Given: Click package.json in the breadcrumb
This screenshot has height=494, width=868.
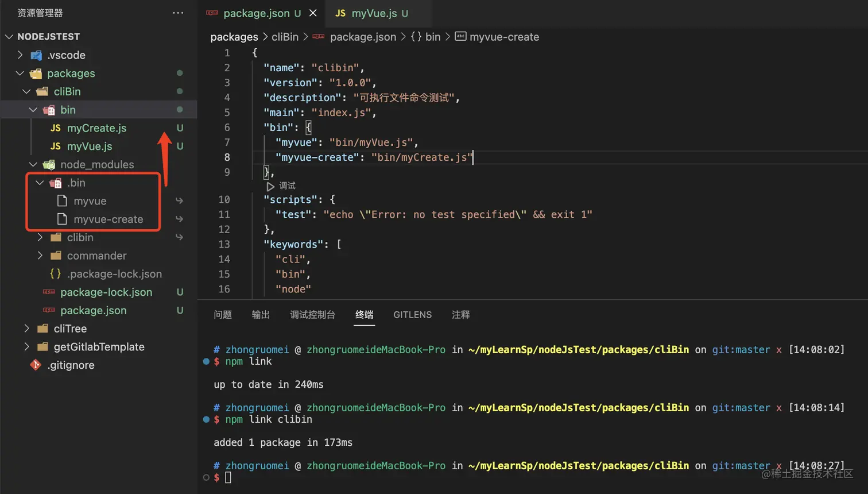Looking at the screenshot, I should click(363, 37).
